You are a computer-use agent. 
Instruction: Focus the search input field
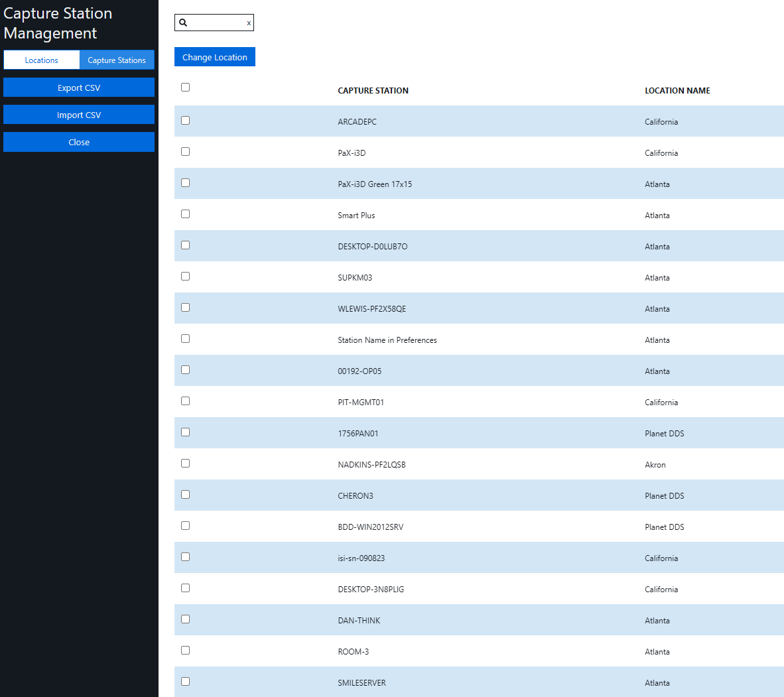[x=214, y=23]
